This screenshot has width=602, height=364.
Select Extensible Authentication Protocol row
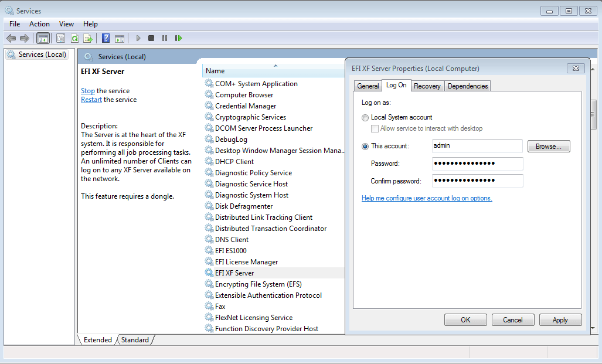[274, 295]
